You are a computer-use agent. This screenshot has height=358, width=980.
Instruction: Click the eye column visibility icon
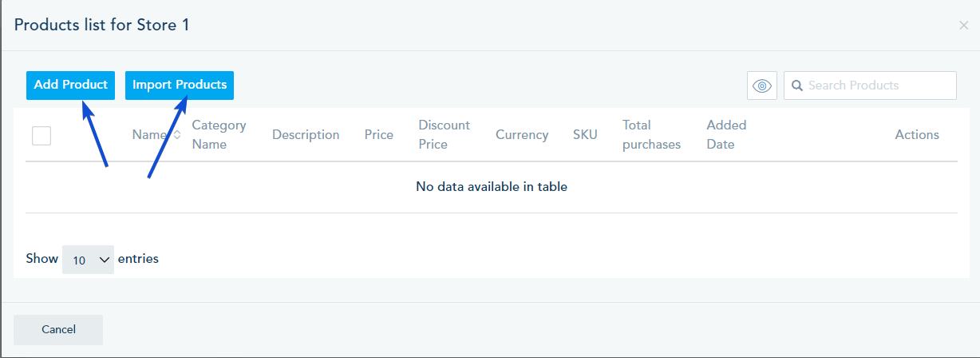click(762, 86)
